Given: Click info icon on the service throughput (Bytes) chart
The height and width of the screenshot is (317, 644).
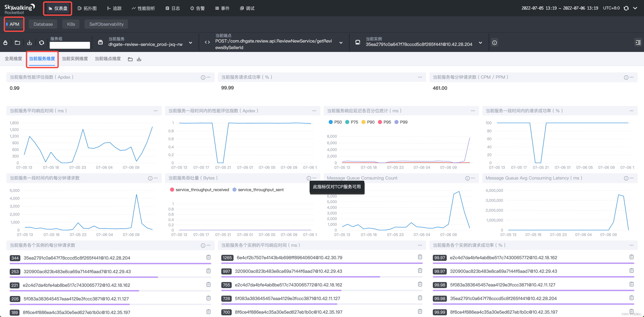Looking at the screenshot, I should tap(309, 178).
